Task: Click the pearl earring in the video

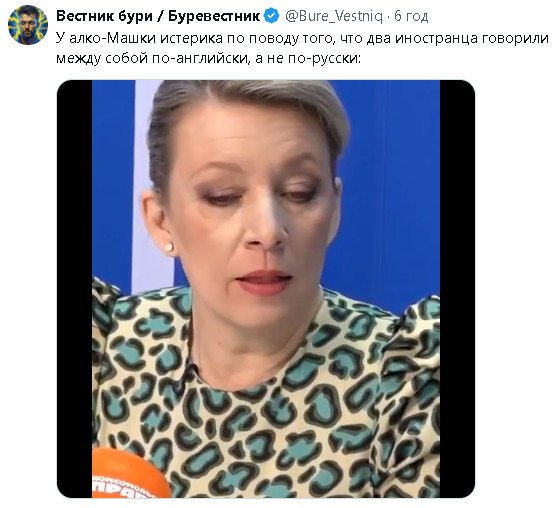Action: [169, 247]
